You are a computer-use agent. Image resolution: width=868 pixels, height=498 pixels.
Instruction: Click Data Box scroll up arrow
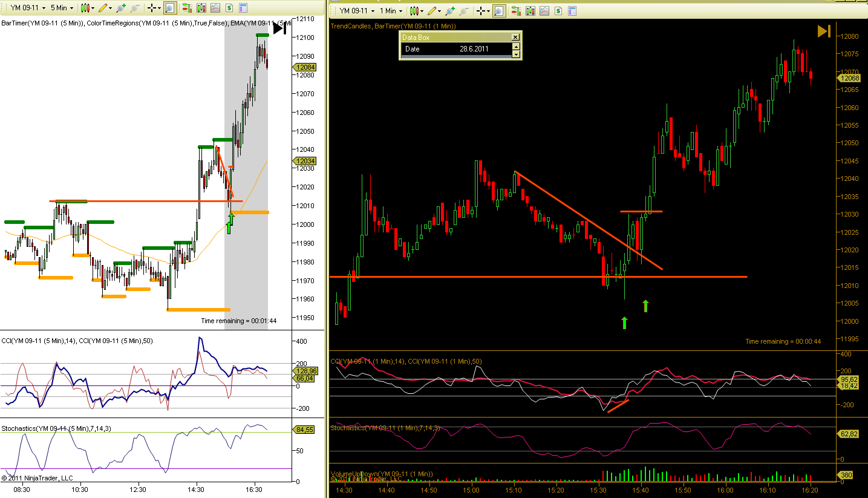(516, 46)
